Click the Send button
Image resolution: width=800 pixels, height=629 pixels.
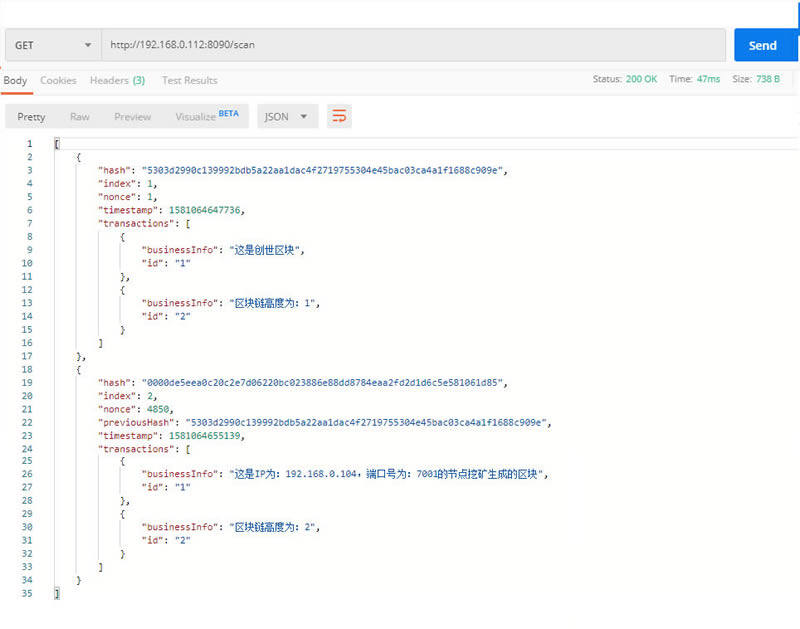pos(765,45)
